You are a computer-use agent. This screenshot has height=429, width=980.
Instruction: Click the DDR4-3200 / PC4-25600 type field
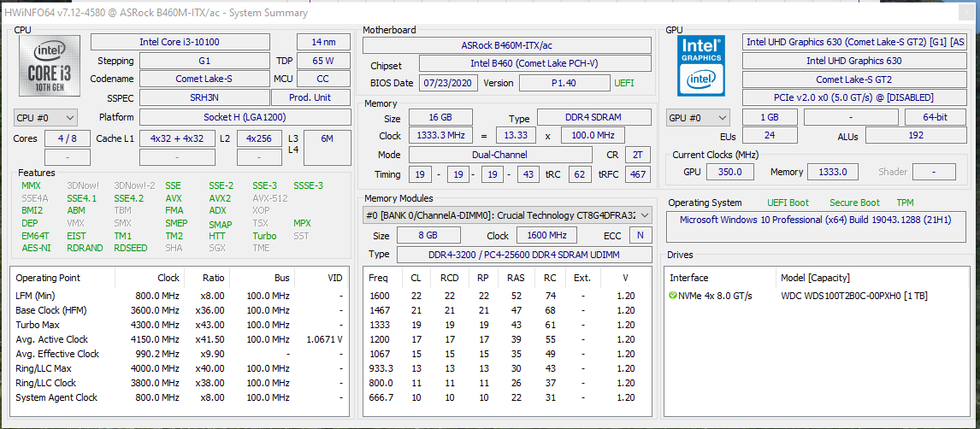coord(523,254)
